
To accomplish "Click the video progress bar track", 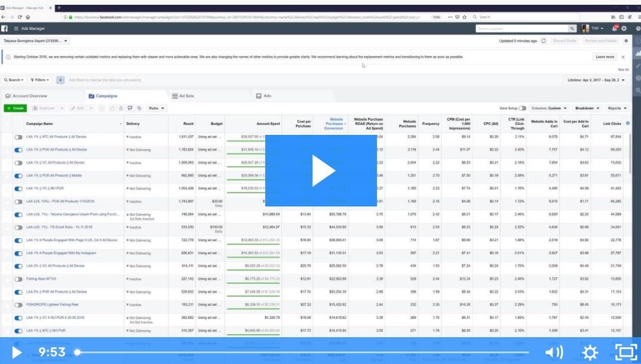I will coord(302,351).
